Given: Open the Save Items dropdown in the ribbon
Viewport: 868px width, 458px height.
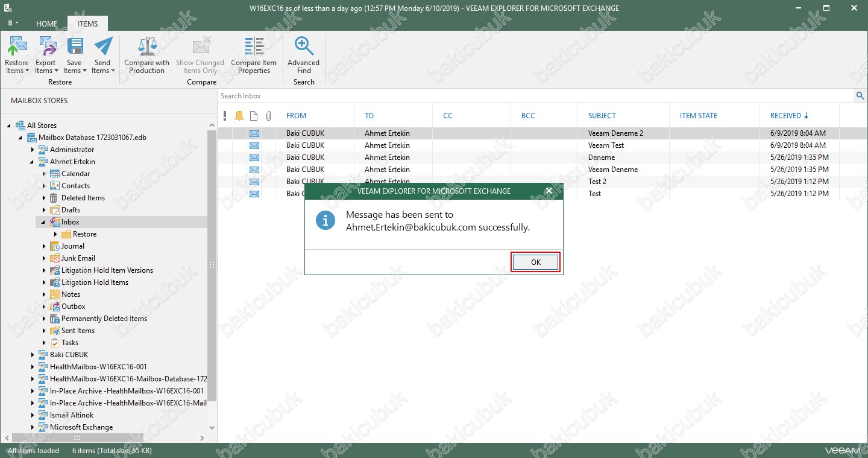Looking at the screenshot, I should click(x=74, y=55).
